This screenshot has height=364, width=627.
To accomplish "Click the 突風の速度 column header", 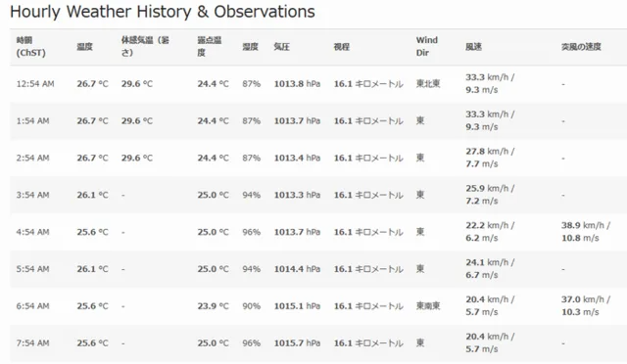I will point(581,47).
